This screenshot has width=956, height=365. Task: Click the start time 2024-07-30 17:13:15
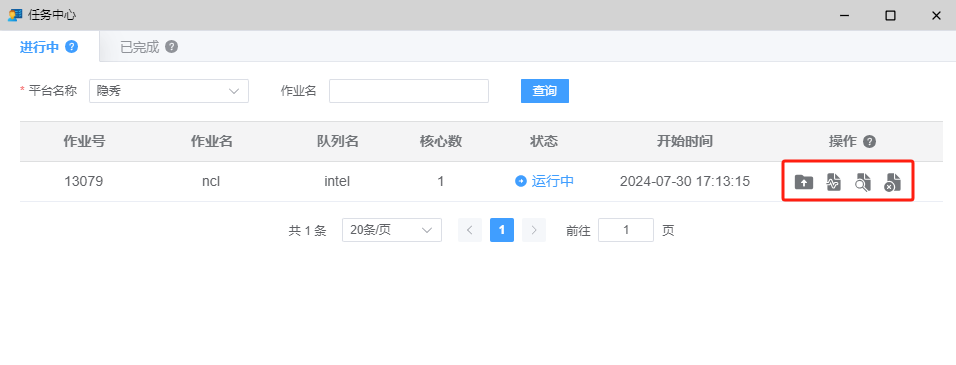point(685,181)
